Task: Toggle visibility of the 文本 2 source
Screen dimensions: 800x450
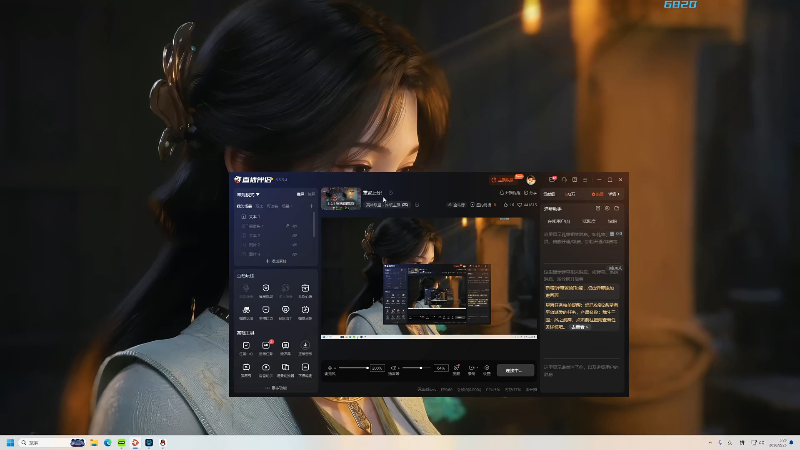Action: tap(295, 236)
